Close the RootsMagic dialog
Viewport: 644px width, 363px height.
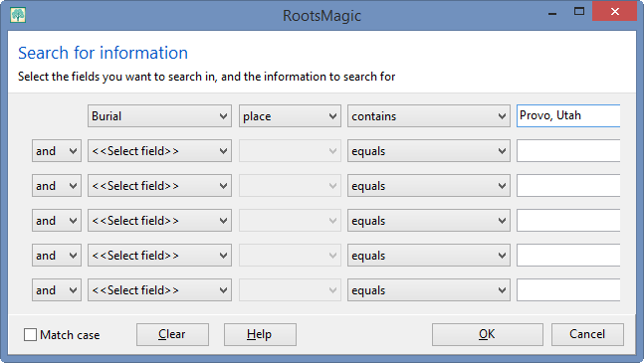point(614,11)
